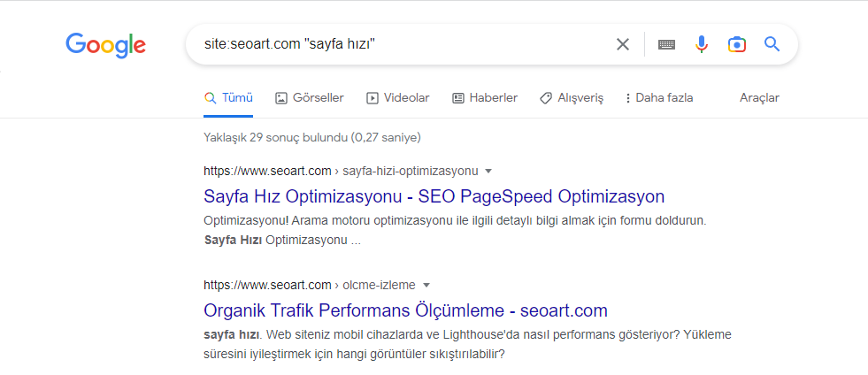This screenshot has width=868, height=375.
Task: Clear the search box text
Action: click(x=623, y=44)
